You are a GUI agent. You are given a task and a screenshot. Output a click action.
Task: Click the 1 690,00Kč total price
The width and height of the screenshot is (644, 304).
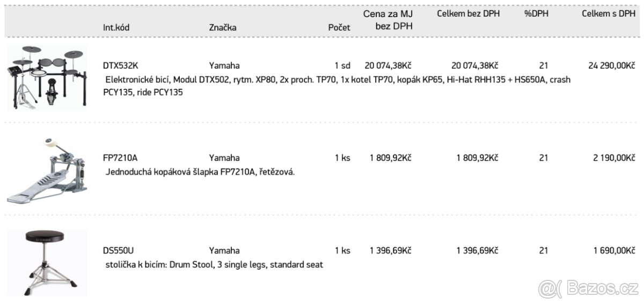(x=614, y=250)
